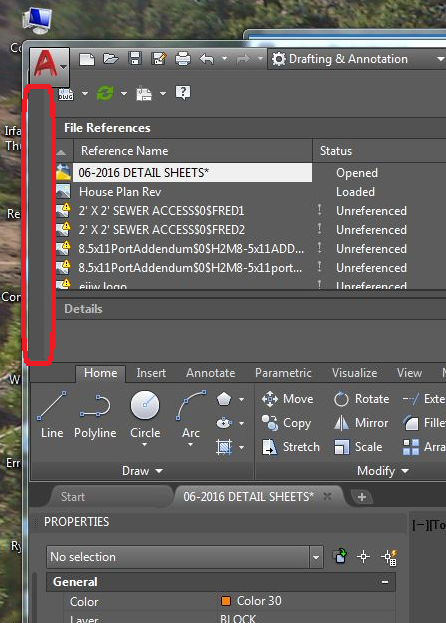446x623 pixels.
Task: Click the Redo arrow icon
Action: pyautogui.click(x=243, y=60)
